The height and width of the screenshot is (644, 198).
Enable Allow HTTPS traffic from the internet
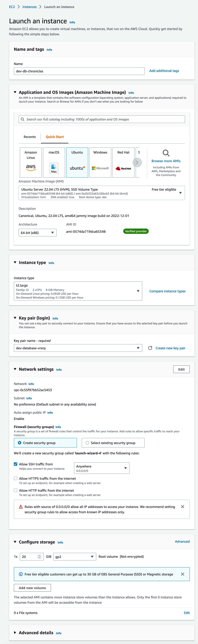(x=15, y=479)
